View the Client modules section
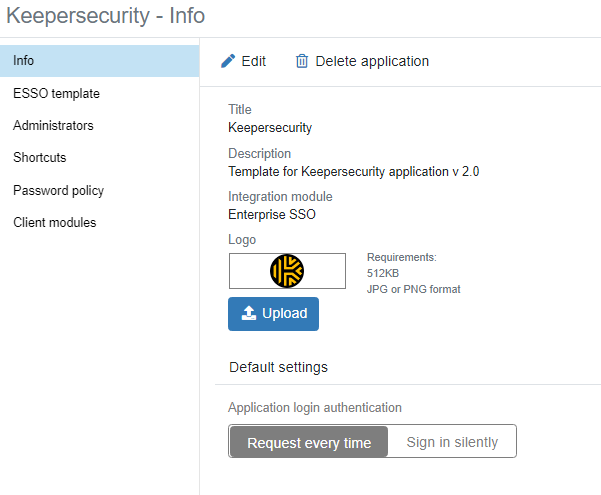This screenshot has height=495, width=601. click(x=55, y=222)
